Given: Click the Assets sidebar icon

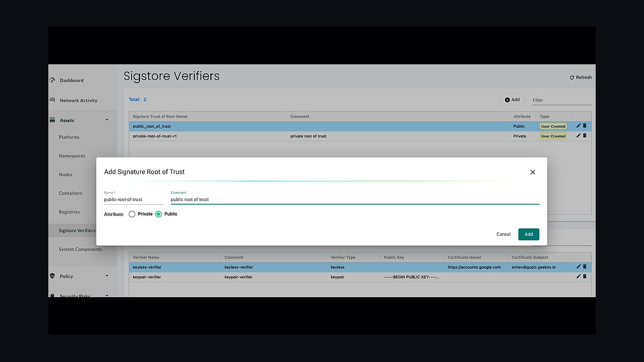Looking at the screenshot, I should click(52, 120).
